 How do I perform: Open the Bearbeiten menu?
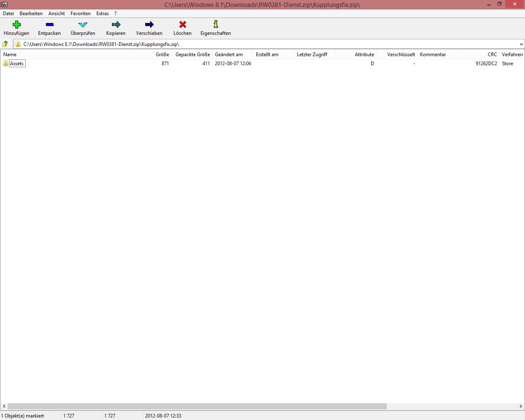(31, 14)
